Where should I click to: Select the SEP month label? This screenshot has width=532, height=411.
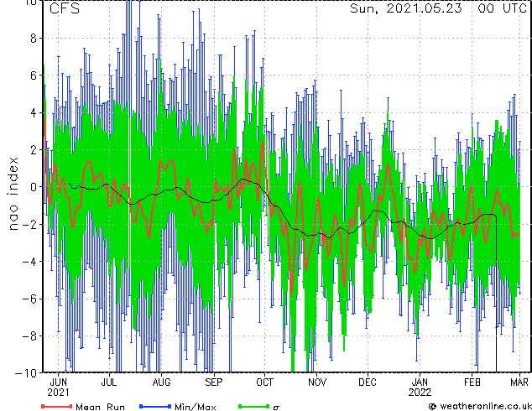click(x=214, y=382)
